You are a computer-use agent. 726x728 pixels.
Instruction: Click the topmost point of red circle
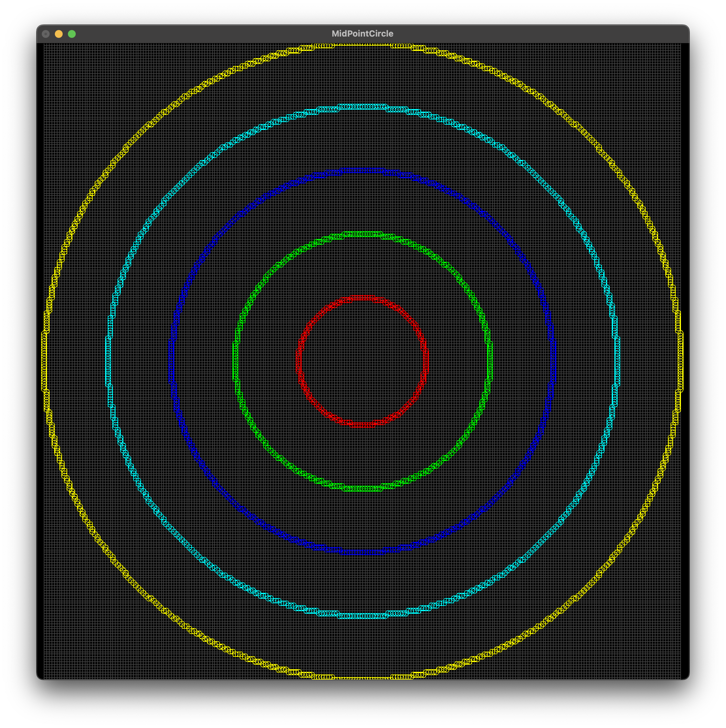[x=362, y=298]
